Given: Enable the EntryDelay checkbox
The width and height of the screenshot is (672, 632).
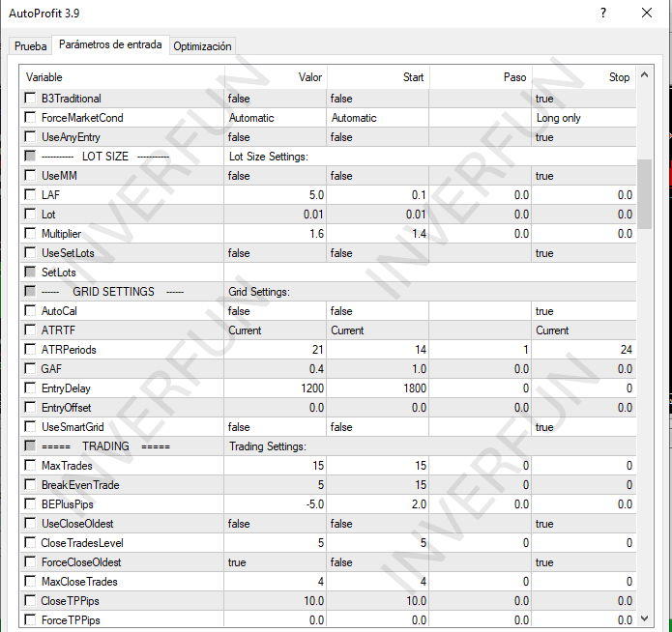Looking at the screenshot, I should 30,388.
